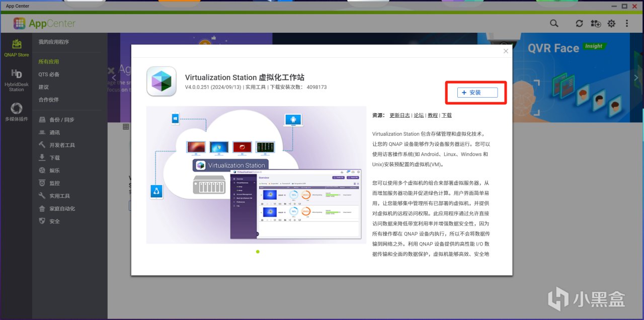Image resolution: width=644 pixels, height=320 pixels.
Task: Click the refresh icon in AppCenter toolbar
Action: (x=580, y=24)
